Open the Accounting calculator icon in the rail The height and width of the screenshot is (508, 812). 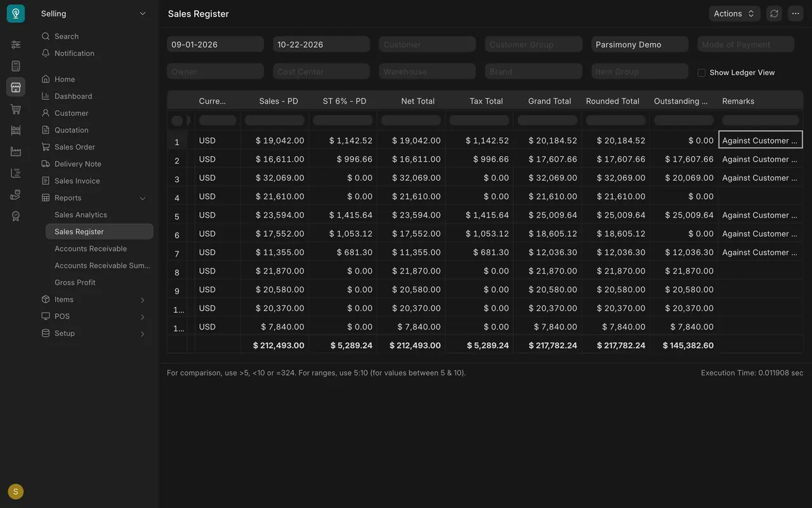16,66
